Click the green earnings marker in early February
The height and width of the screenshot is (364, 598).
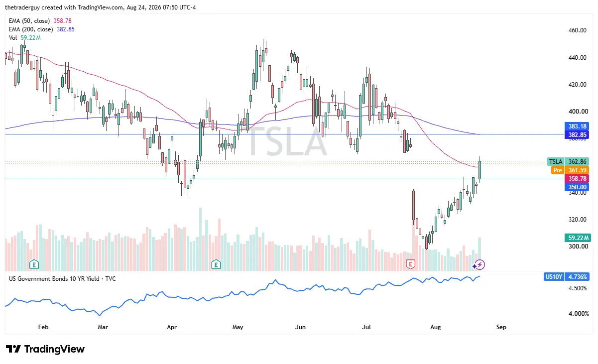point(34,264)
